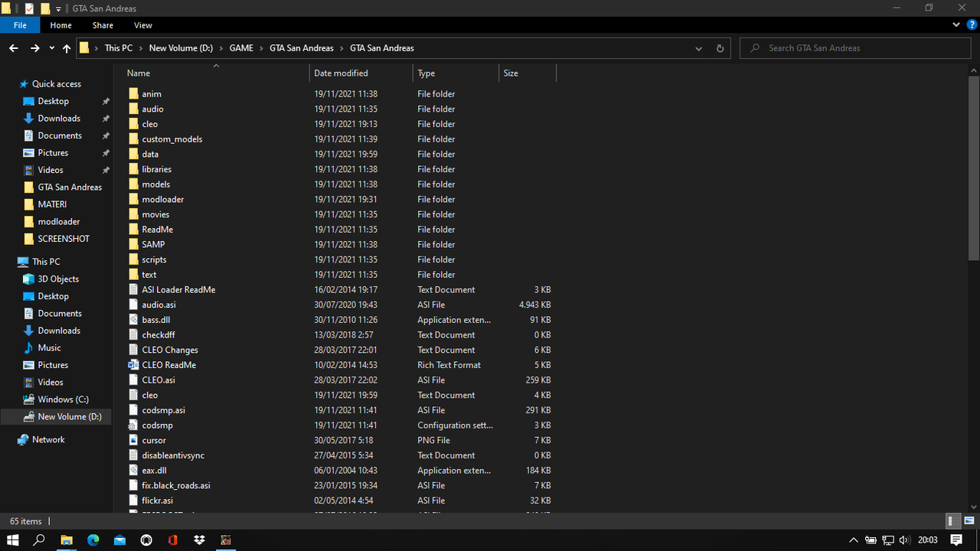The height and width of the screenshot is (551, 980).
Task: Select CLEO ReadMe rich text icon
Action: (x=133, y=365)
